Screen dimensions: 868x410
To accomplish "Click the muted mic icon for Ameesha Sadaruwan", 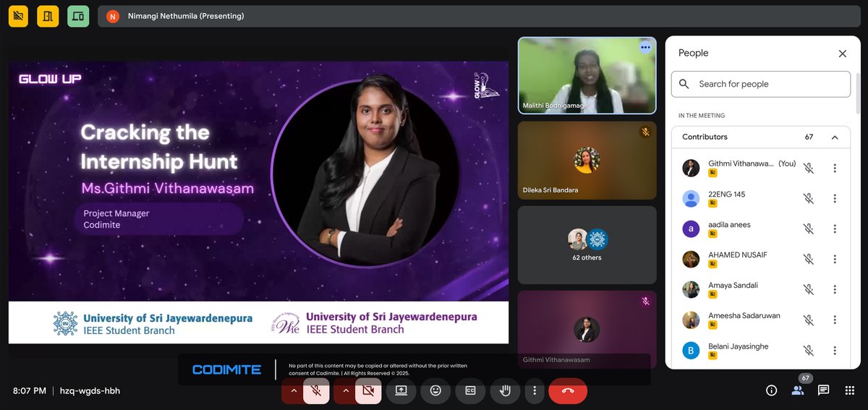I will [809, 320].
